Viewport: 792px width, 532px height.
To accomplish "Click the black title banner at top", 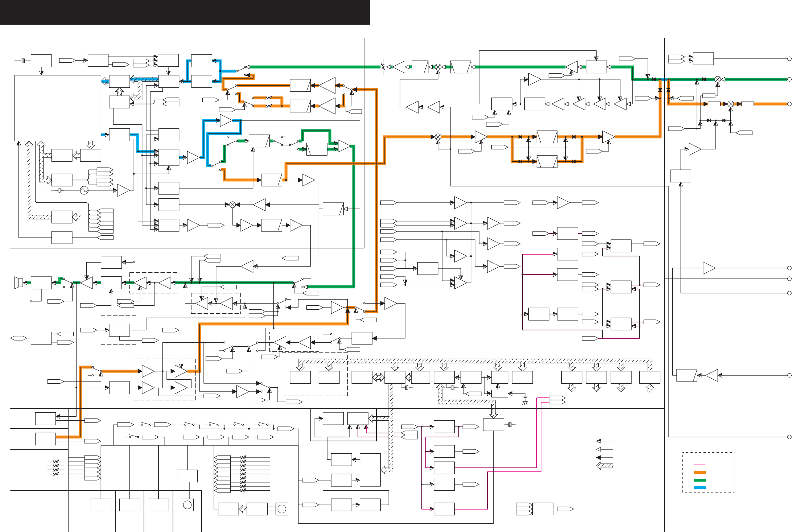I will (x=185, y=12).
